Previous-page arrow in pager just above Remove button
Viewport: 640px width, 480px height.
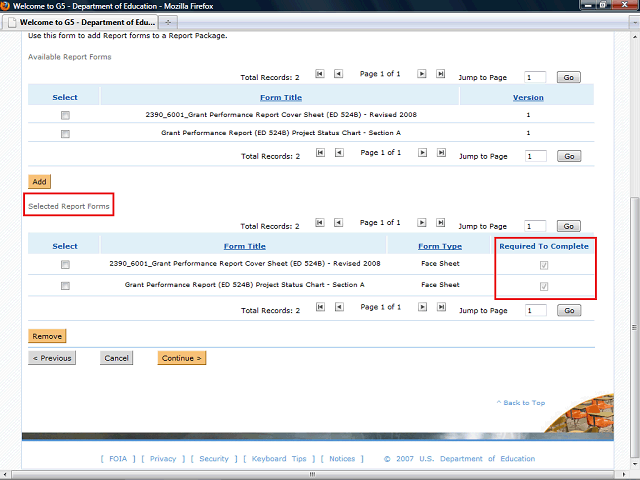tap(339, 307)
